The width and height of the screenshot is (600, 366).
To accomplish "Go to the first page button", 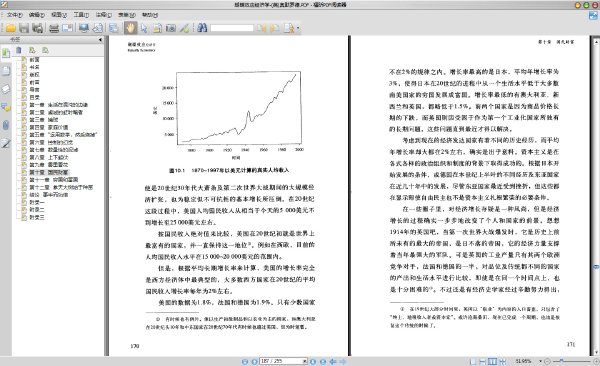I will click(245, 361).
